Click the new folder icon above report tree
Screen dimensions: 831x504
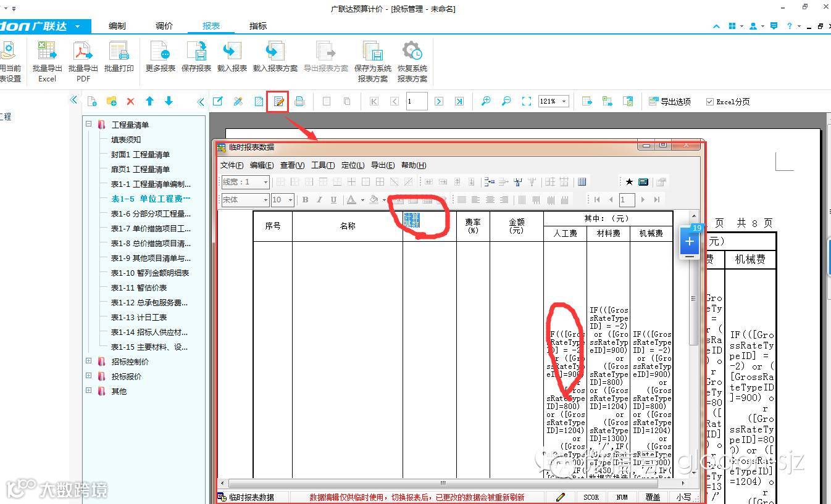coord(111,101)
